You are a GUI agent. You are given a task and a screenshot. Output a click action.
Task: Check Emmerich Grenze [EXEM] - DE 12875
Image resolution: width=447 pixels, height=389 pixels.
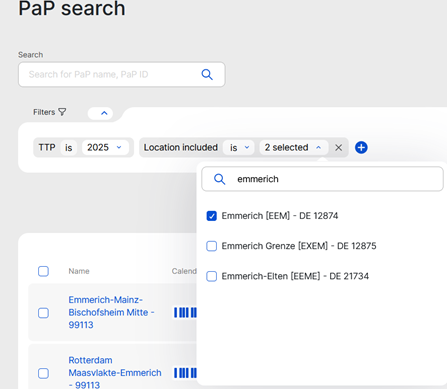pyautogui.click(x=211, y=246)
